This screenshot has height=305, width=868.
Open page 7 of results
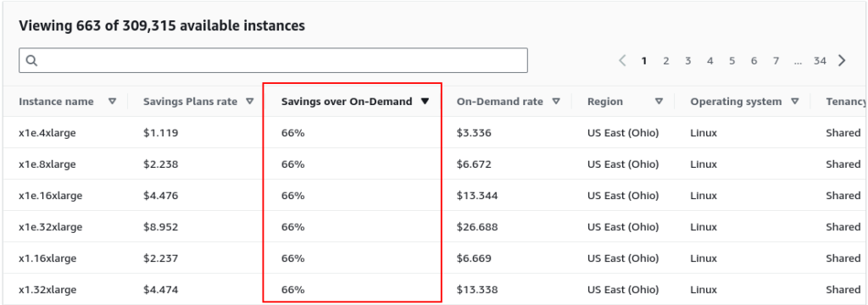tap(776, 61)
